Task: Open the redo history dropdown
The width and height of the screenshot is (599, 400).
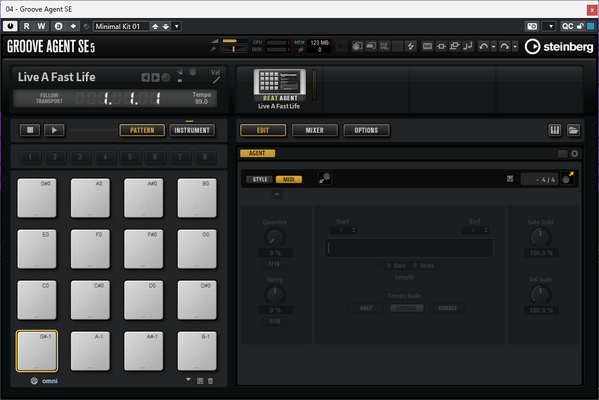Action: click(515, 46)
